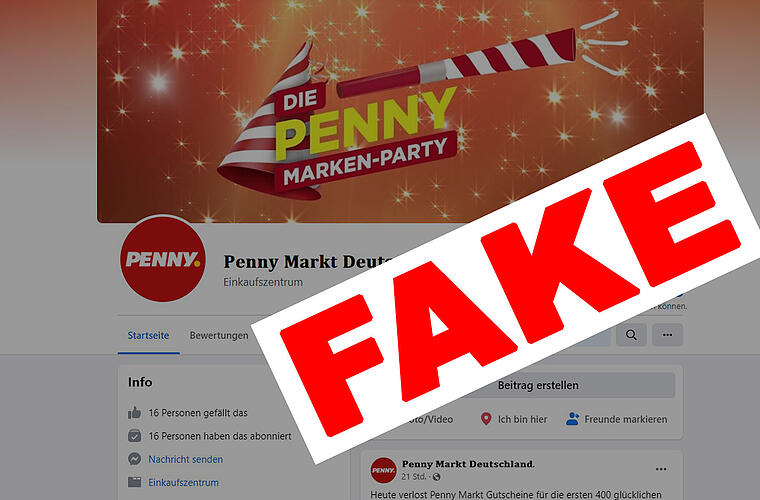Click the search magnifier icon button
The image size is (760, 500).
[631, 335]
